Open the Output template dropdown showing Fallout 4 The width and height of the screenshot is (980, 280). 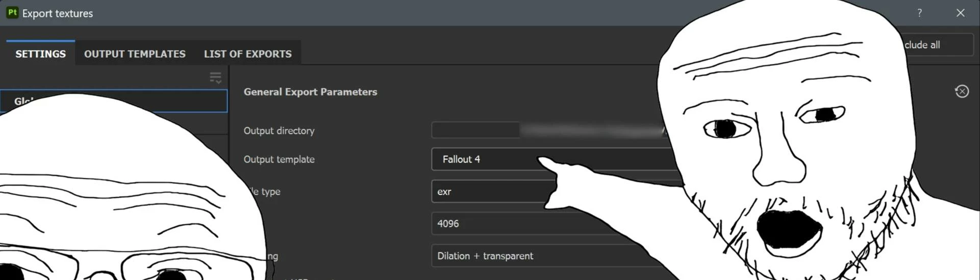pos(556,159)
